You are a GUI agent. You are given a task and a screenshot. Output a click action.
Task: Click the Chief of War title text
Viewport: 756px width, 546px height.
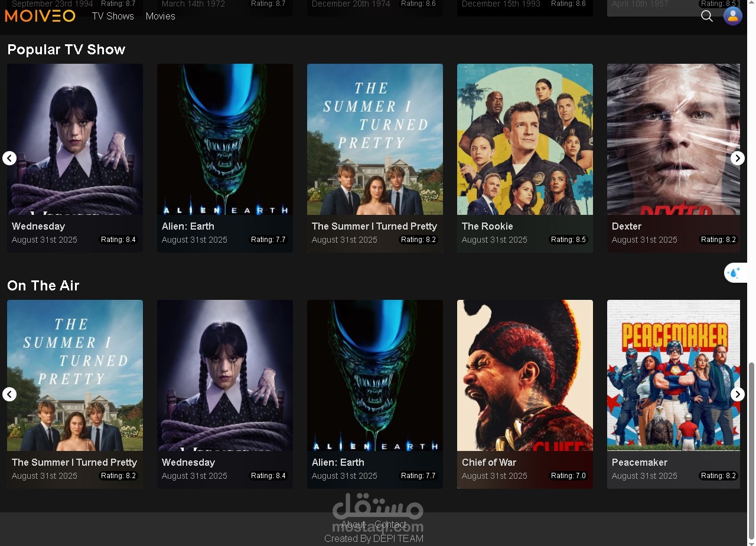pos(489,462)
